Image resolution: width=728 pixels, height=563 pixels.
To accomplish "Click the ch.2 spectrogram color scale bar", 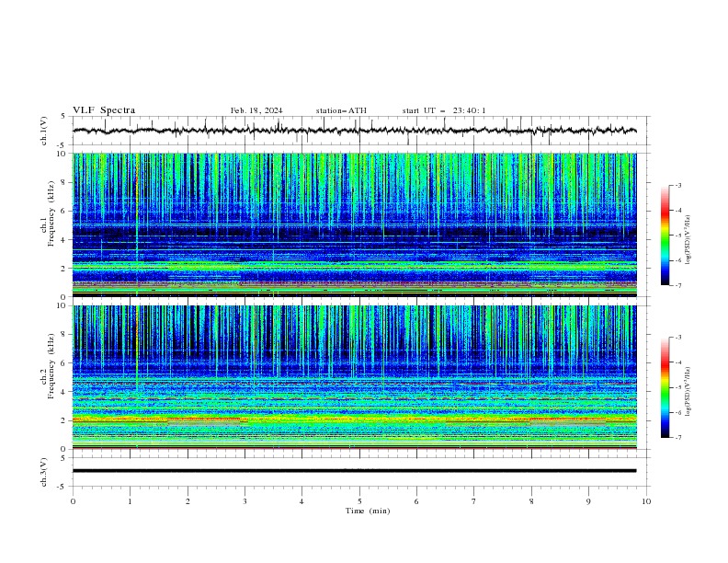I will (665, 387).
